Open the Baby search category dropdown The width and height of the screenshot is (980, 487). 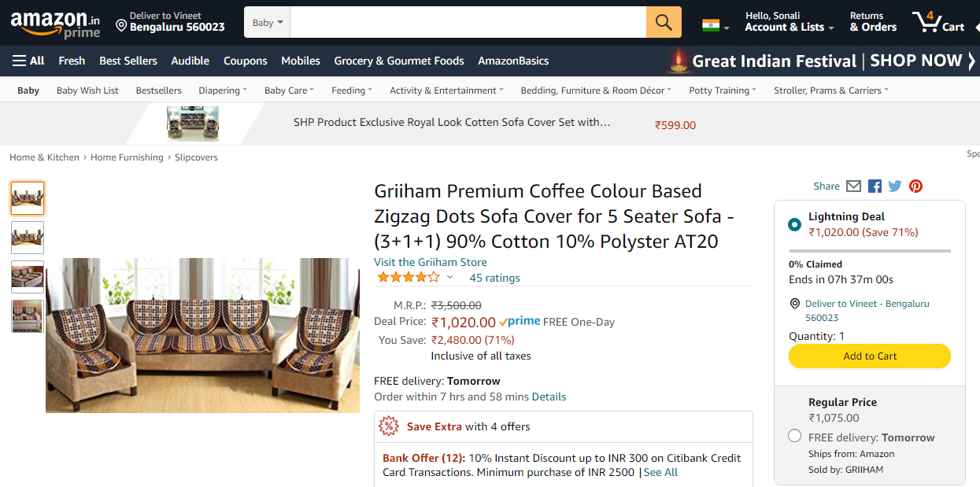pos(268,23)
